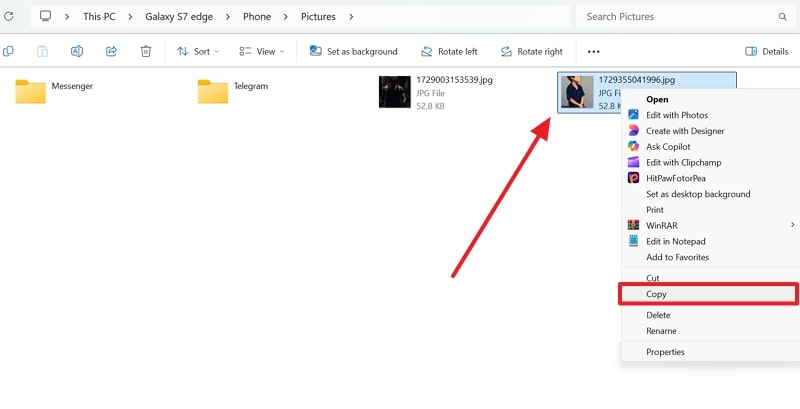Viewport: 800px width, 409px height.
Task: Click the refresh icon beside address bar
Action: [x=9, y=17]
